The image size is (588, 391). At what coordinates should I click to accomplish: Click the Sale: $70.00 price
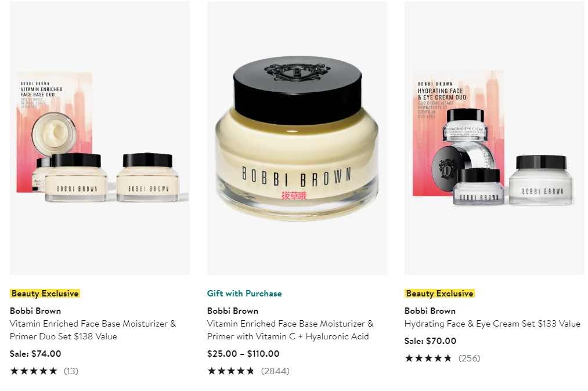[x=431, y=341]
